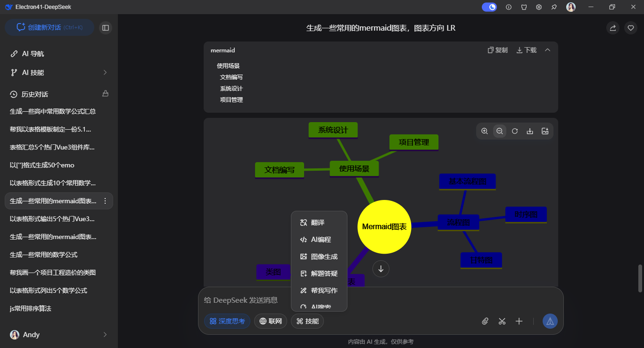
Task: Attach a file with paperclip icon
Action: (x=485, y=321)
